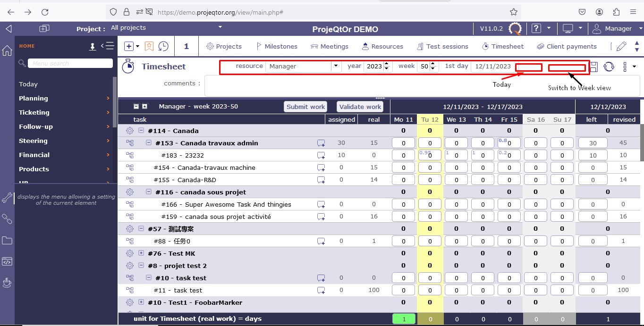This screenshot has height=326, width=644.
Task: Click the save floppy disk icon
Action: [594, 67]
